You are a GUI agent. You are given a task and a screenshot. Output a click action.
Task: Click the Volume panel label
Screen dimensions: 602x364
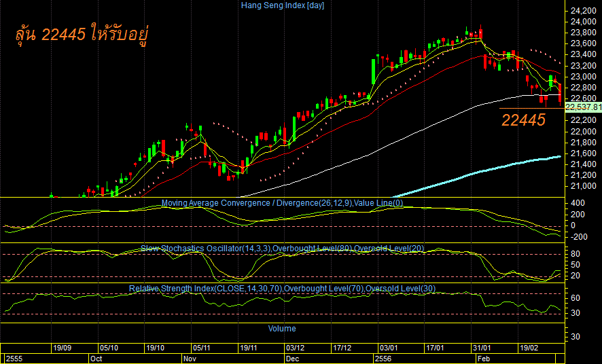[x=282, y=329]
